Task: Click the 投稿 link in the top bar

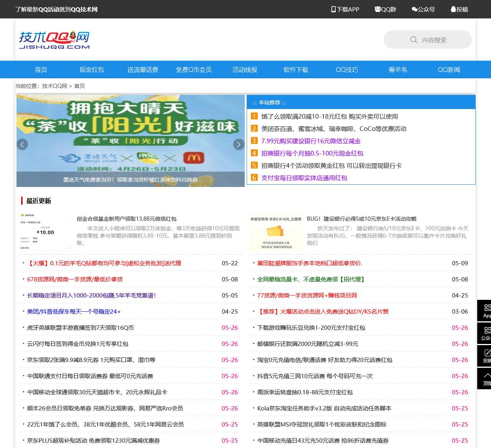Action: point(459,9)
